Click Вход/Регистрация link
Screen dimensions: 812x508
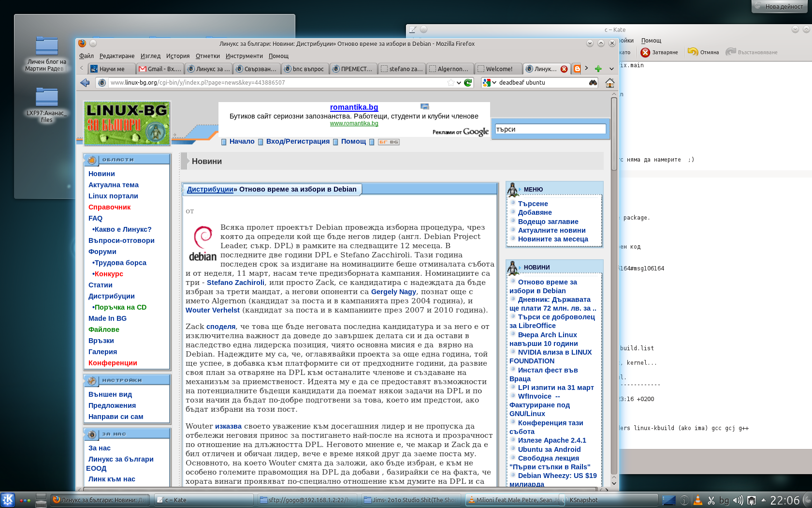point(298,141)
